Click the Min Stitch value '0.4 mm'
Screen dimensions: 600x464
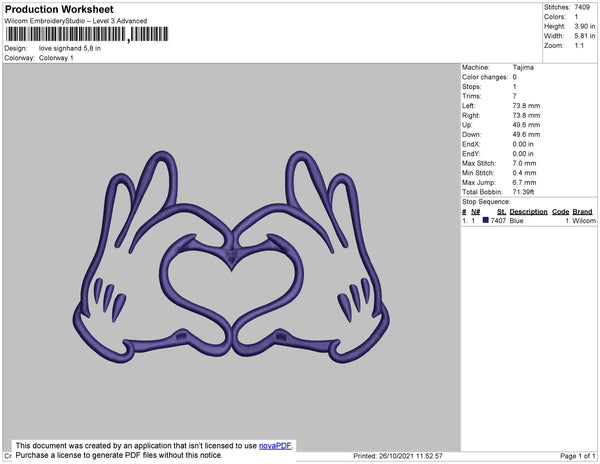coord(524,173)
